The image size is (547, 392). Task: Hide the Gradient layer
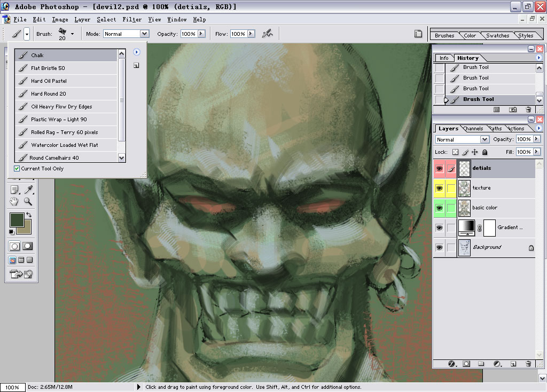[x=440, y=228]
